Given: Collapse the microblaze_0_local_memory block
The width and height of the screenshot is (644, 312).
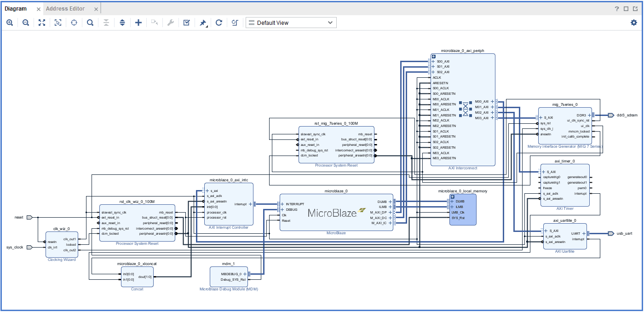Looking at the screenshot, I should coord(452,196).
